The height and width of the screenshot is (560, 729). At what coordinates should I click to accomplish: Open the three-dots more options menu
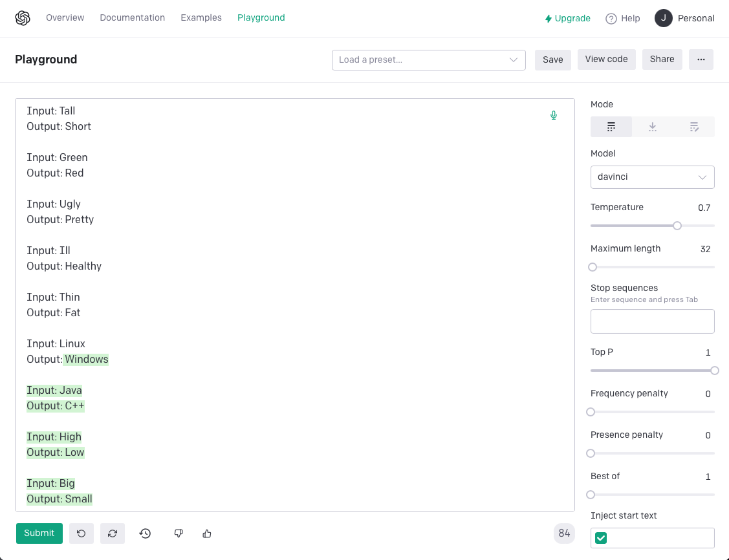(x=701, y=59)
